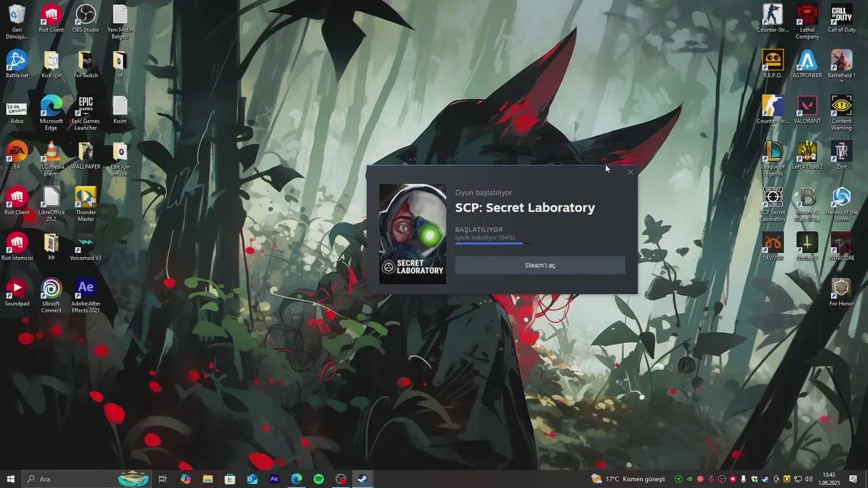Select the ASTRONEER game icon
The width and height of the screenshot is (868, 488).
click(807, 64)
